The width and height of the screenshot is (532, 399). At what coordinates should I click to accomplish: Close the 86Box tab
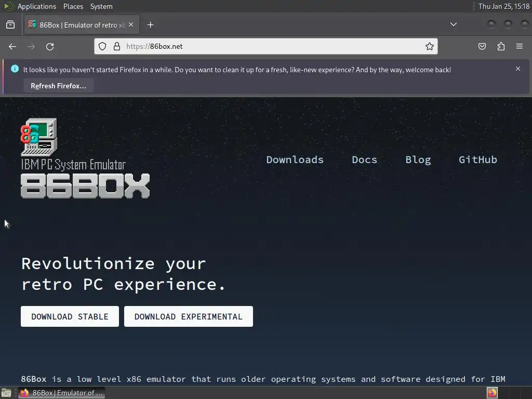pyautogui.click(x=131, y=25)
